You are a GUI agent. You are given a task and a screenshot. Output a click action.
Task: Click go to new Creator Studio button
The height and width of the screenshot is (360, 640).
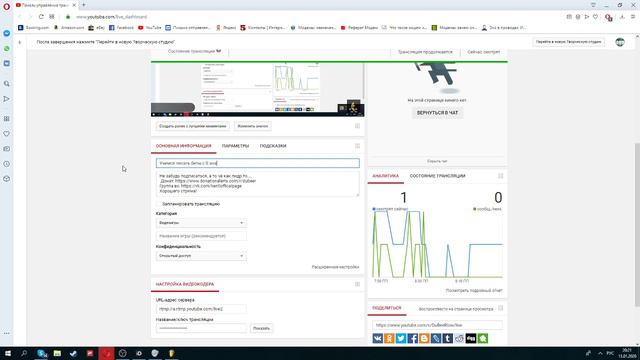(568, 42)
